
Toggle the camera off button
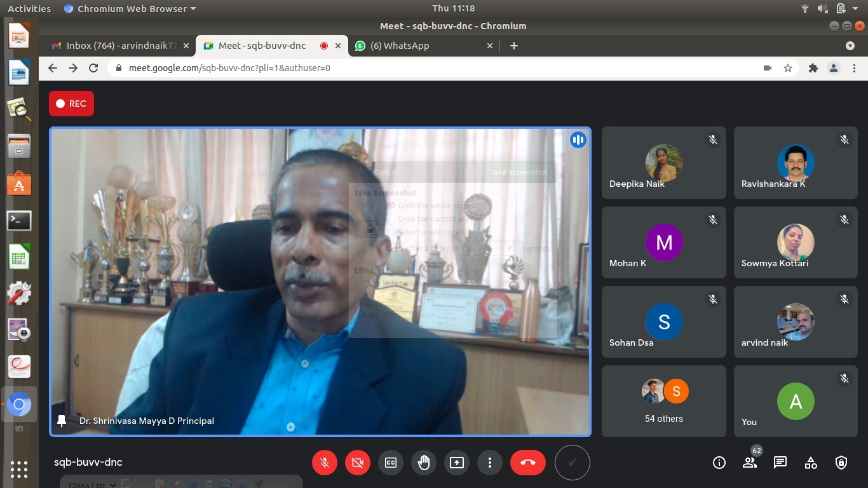click(358, 463)
